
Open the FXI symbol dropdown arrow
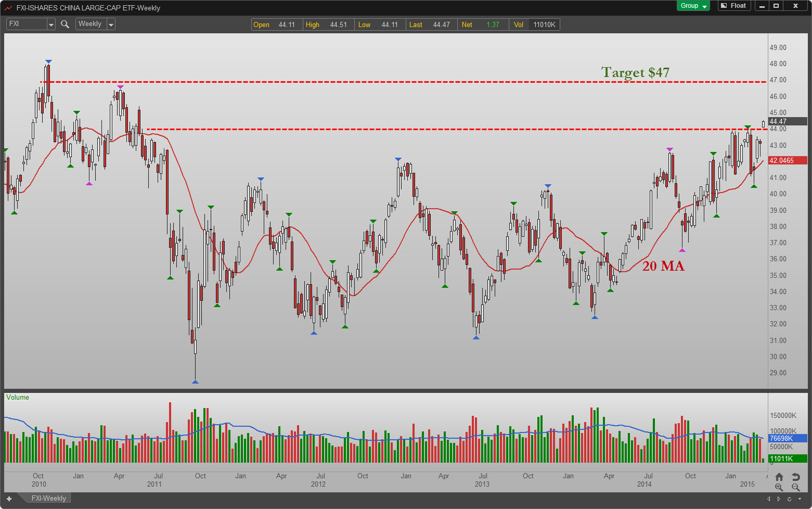51,24
